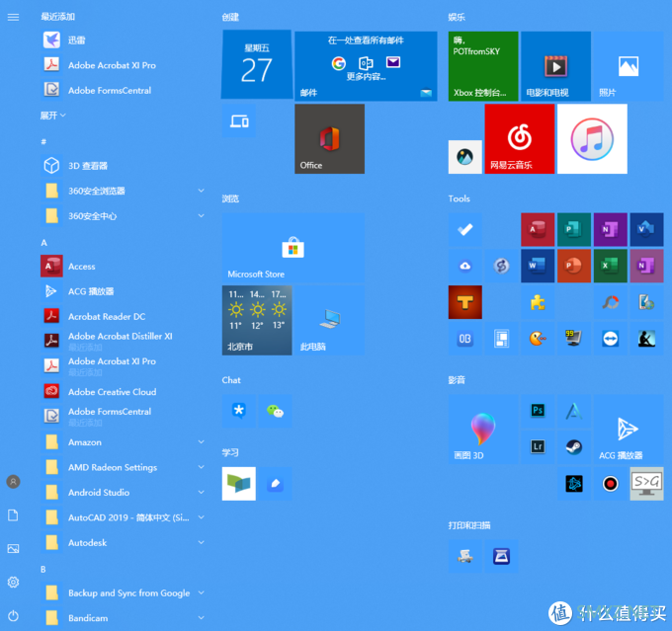The image size is (672, 631).
Task: Launch the large ACG 播放器 tile
Action: point(629,429)
